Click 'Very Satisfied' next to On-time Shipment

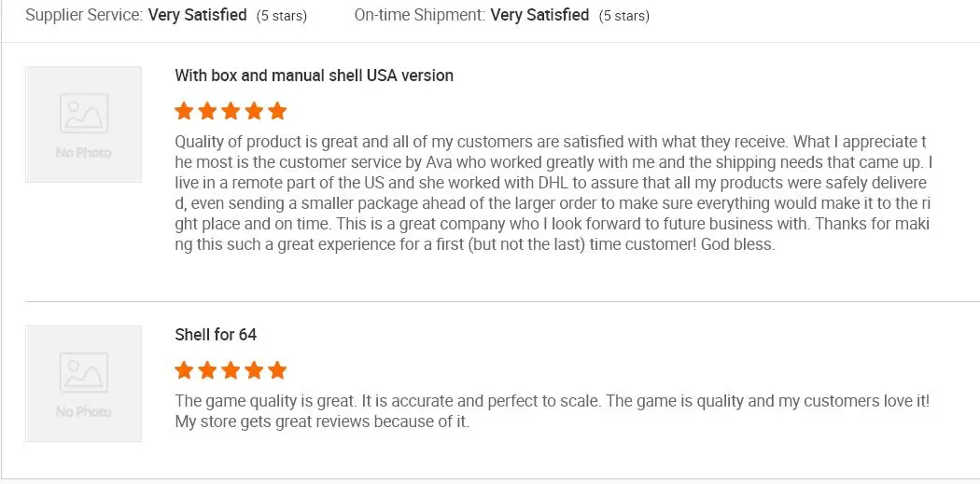[539, 15]
